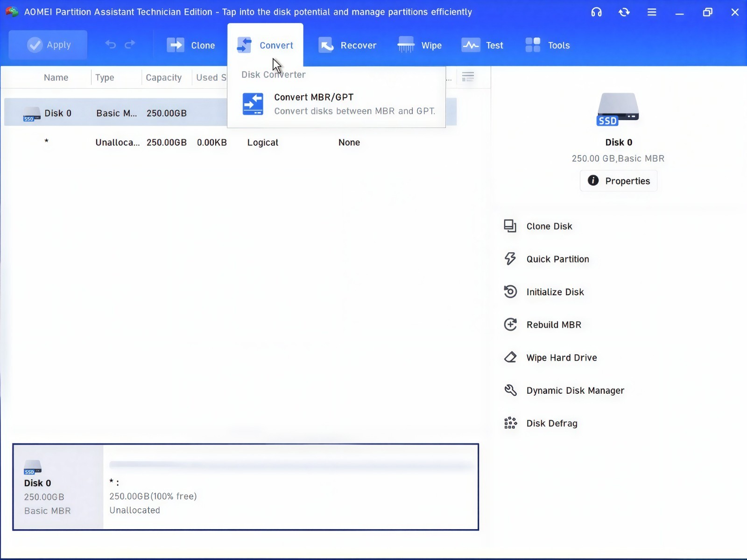The image size is (747, 560).
Task: Open the Clone menu
Action: tap(190, 45)
